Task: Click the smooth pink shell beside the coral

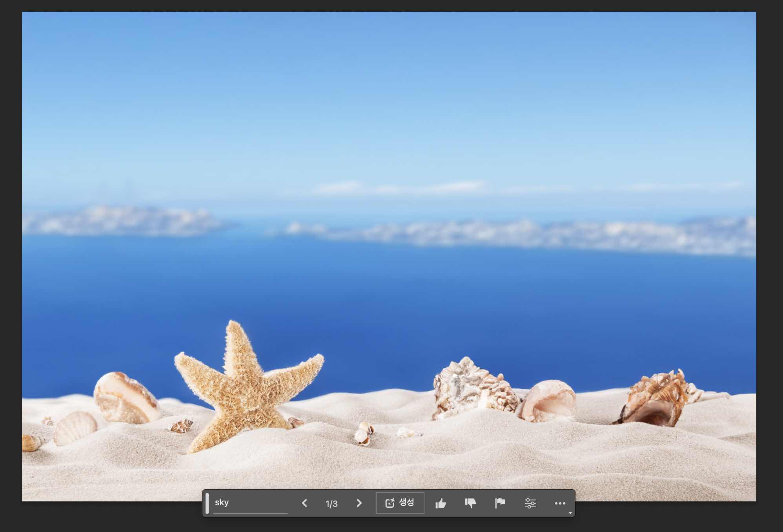Action: pos(549,400)
